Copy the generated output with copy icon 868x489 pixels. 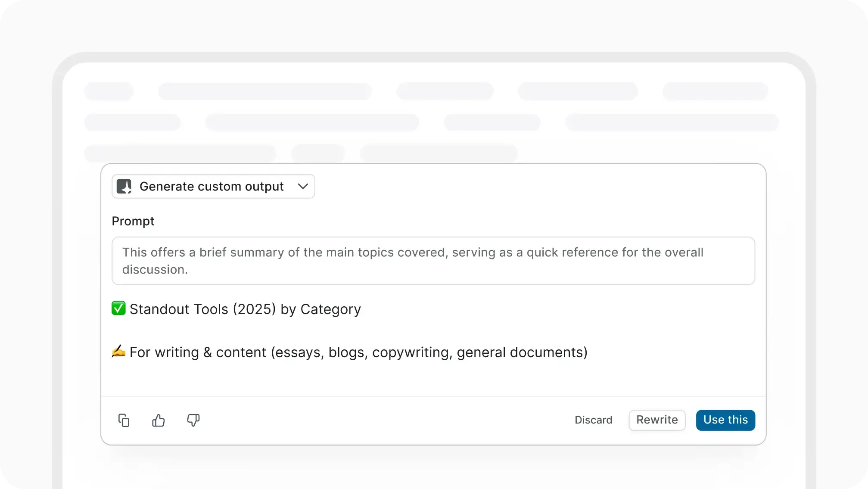124,420
